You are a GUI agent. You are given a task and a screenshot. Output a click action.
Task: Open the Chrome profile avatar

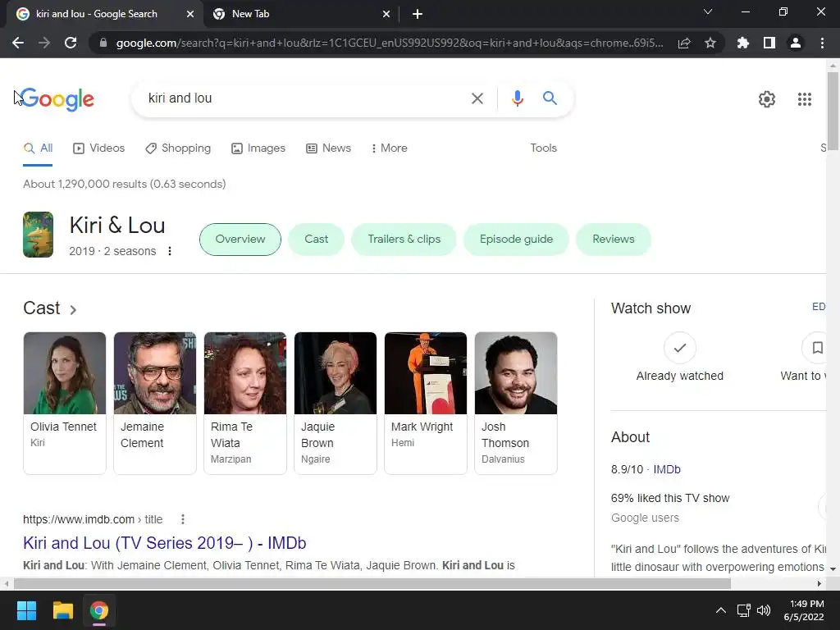click(x=796, y=43)
